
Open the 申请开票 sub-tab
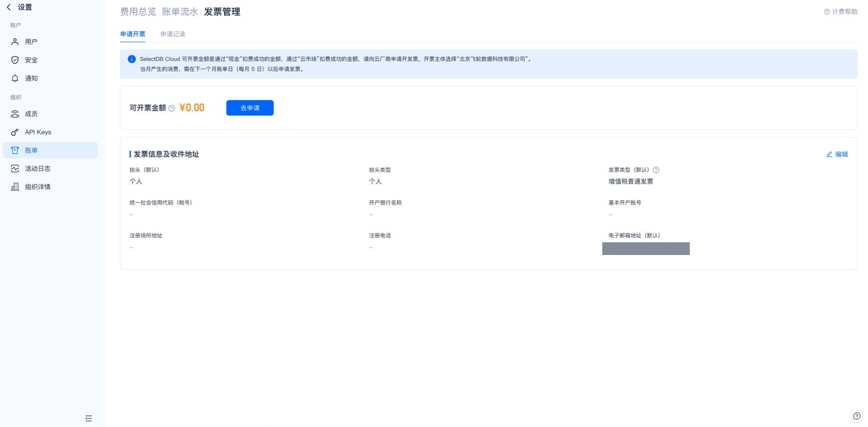click(x=133, y=34)
